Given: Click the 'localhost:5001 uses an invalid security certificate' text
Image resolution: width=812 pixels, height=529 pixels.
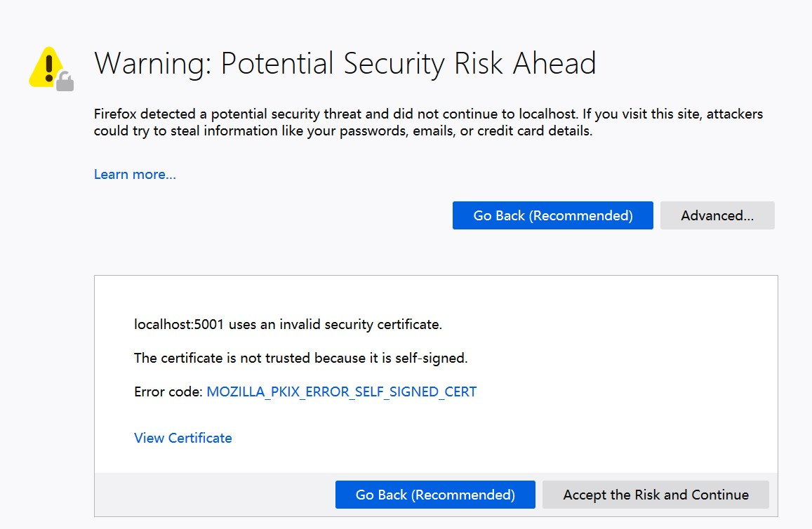Looking at the screenshot, I should pos(288,324).
